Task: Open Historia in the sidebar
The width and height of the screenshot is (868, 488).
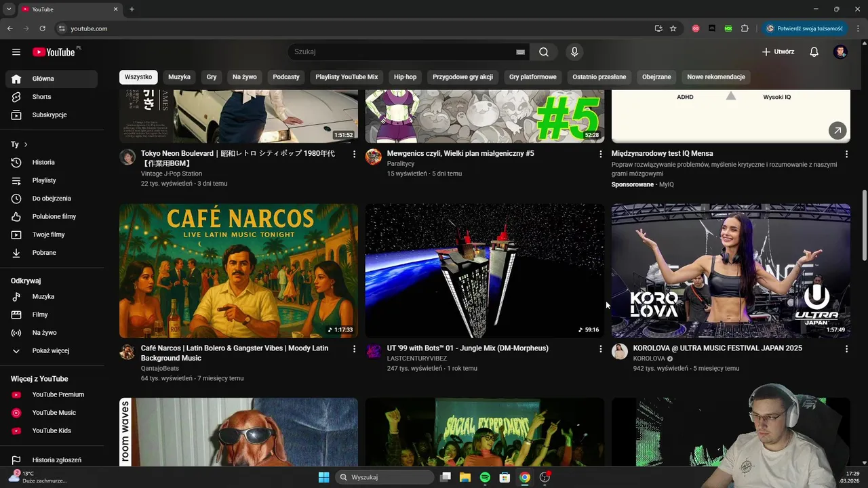Action: coord(52,163)
